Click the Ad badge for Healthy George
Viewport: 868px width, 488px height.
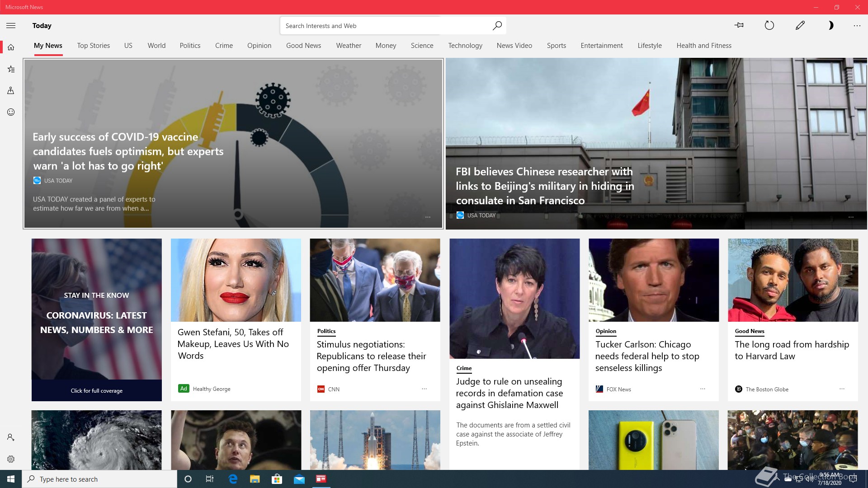(184, 389)
